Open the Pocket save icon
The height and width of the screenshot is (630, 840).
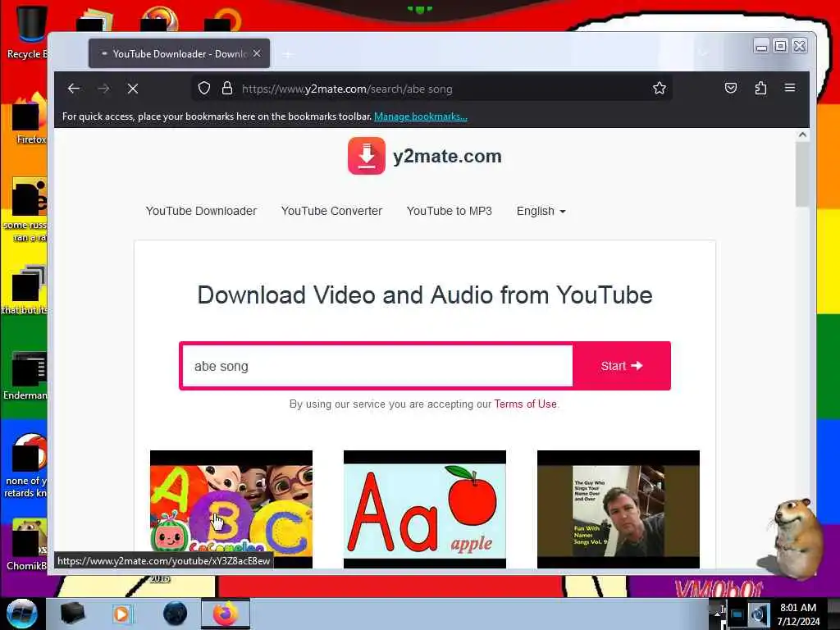[x=731, y=88]
